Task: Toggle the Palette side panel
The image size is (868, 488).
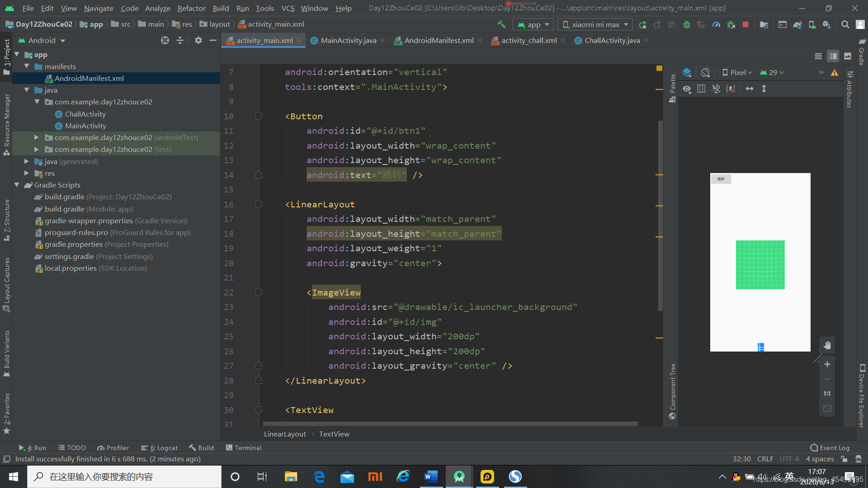Action: pyautogui.click(x=673, y=88)
